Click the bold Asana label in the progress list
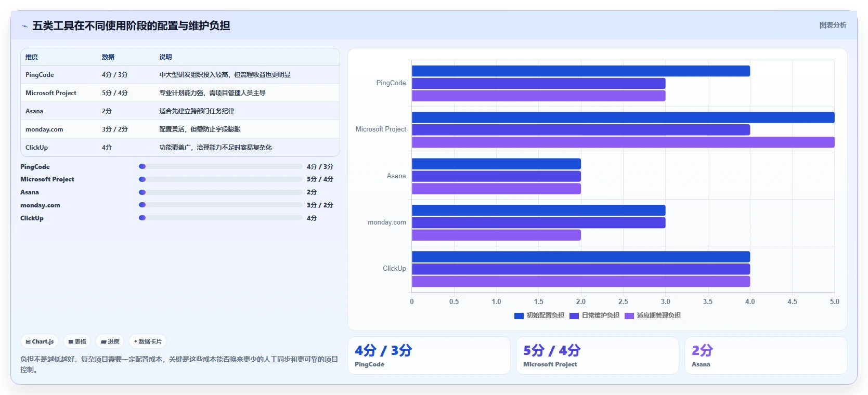This screenshot has height=395, width=868. pyautogui.click(x=30, y=192)
